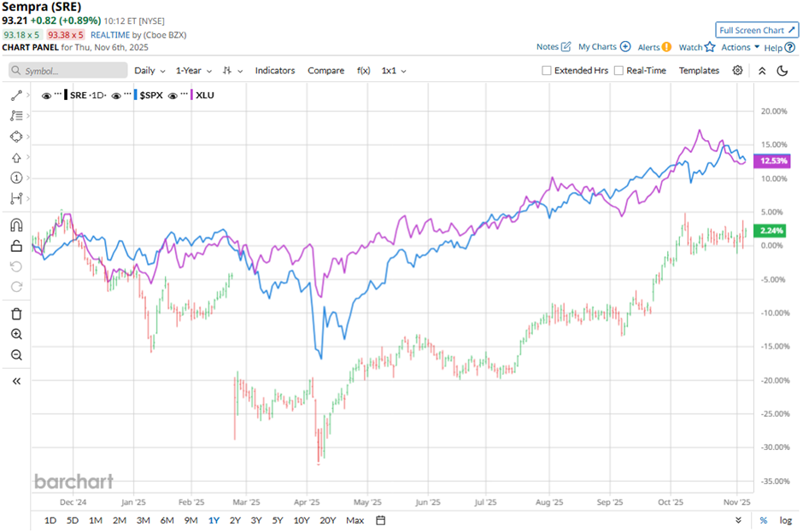Image resolution: width=803 pixels, height=532 pixels.
Task: Type in the Symbol search field
Action: click(x=68, y=71)
